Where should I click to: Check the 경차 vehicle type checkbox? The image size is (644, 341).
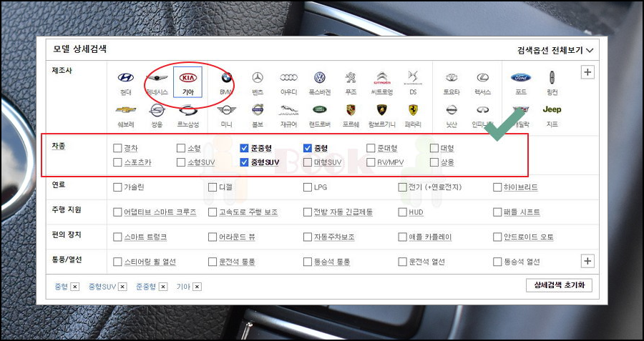(117, 148)
